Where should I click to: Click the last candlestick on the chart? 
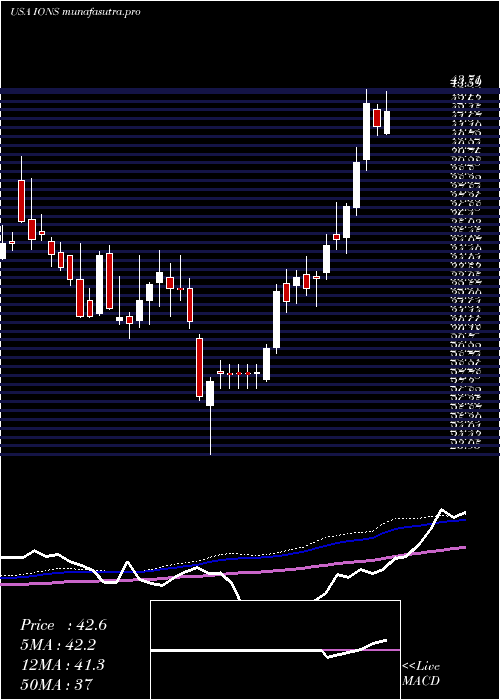click(x=387, y=113)
